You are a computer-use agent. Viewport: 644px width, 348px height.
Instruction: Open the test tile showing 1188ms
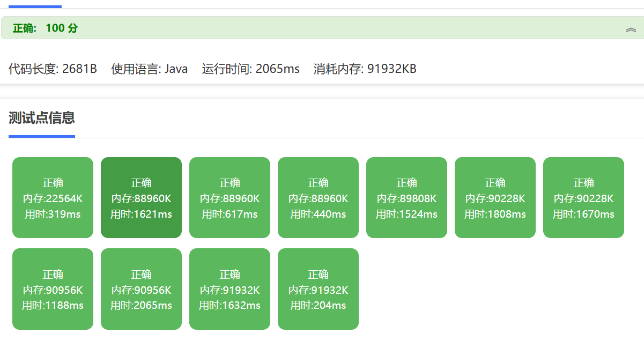coord(53,289)
